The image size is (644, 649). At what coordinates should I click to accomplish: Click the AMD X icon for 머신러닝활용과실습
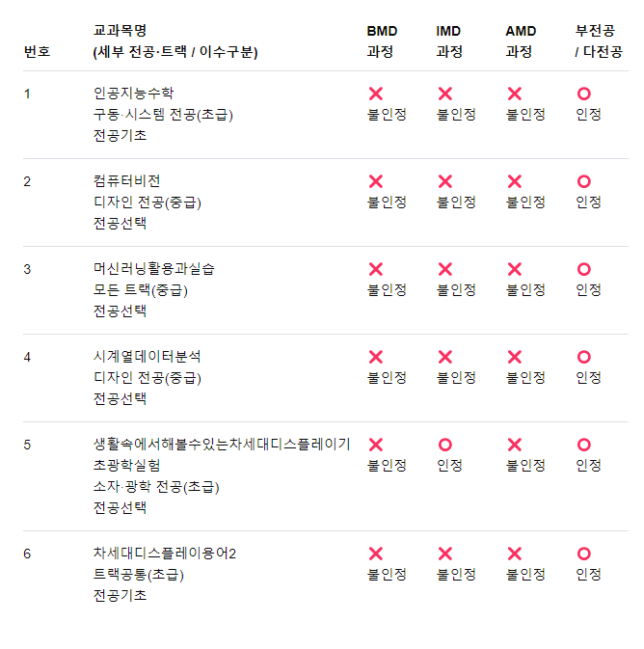[515, 269]
